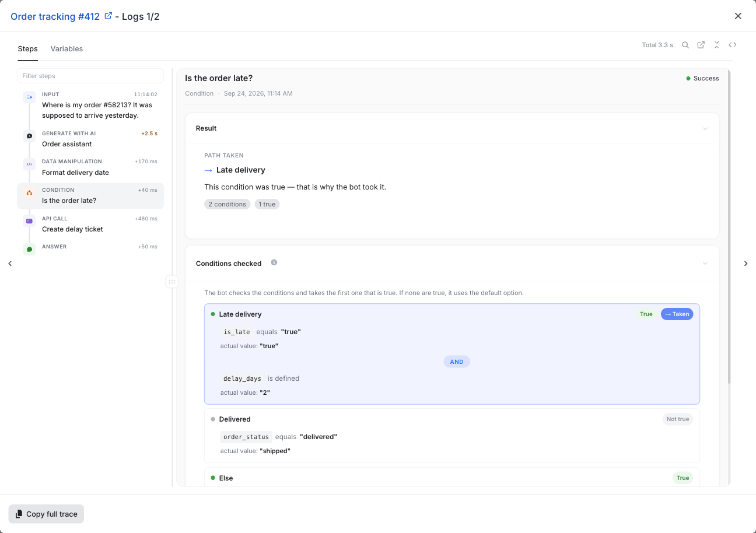This screenshot has width=756, height=533.
Task: Select the Generate with AI step icon
Action: point(29,136)
